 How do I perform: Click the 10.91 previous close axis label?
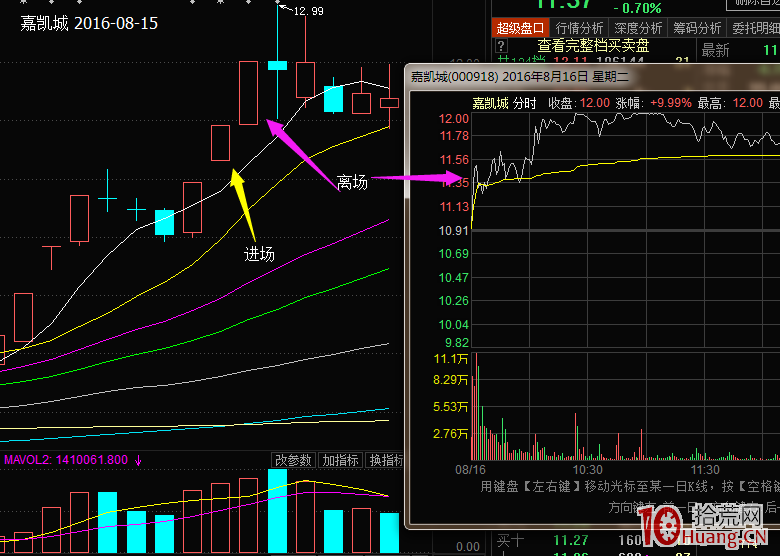coord(454,230)
